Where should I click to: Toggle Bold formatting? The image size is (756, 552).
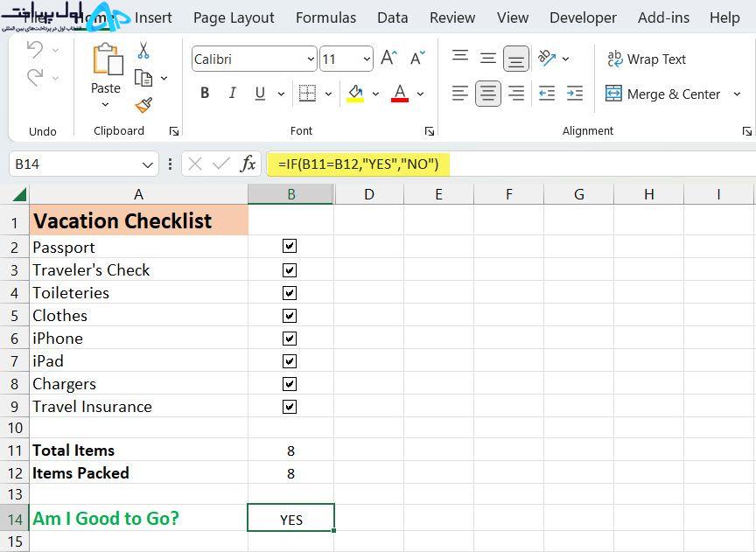click(x=205, y=93)
